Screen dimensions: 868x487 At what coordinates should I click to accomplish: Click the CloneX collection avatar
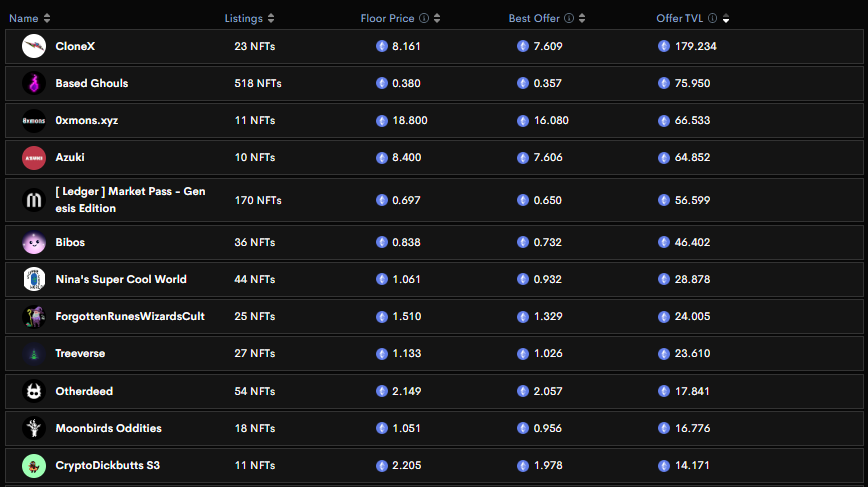pos(34,46)
